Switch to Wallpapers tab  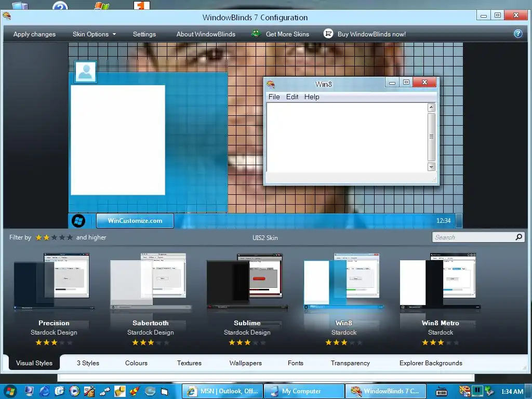[246, 363]
